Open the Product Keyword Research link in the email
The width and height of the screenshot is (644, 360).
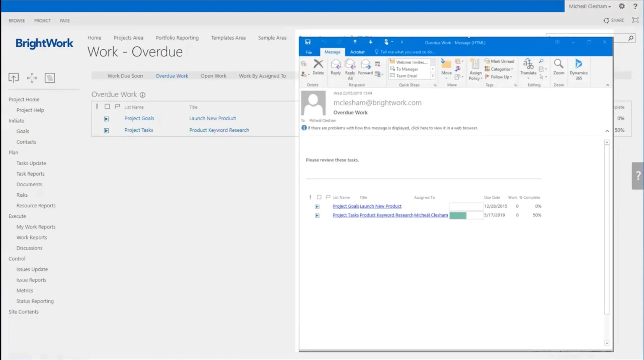point(386,215)
